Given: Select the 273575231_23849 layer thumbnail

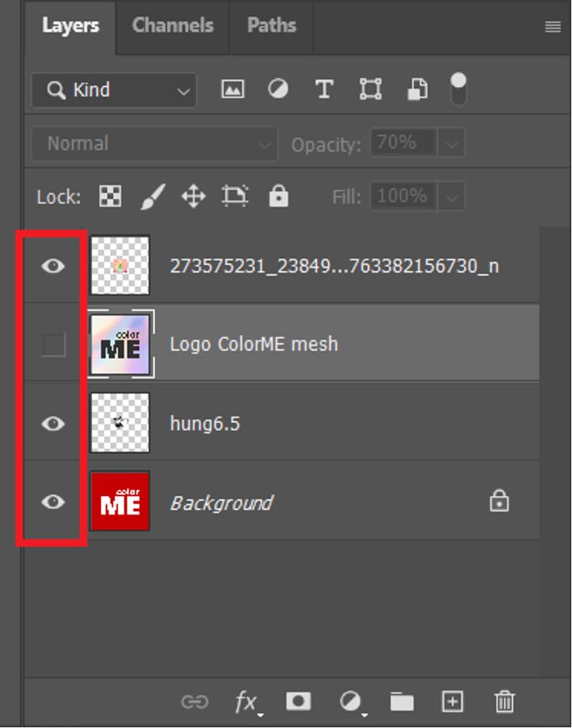Looking at the screenshot, I should [x=121, y=265].
